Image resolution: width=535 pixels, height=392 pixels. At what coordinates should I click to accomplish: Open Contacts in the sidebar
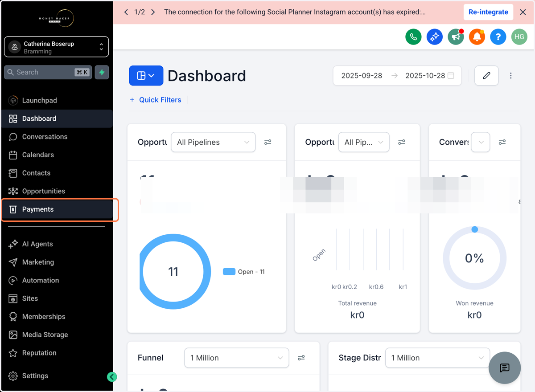56,173
